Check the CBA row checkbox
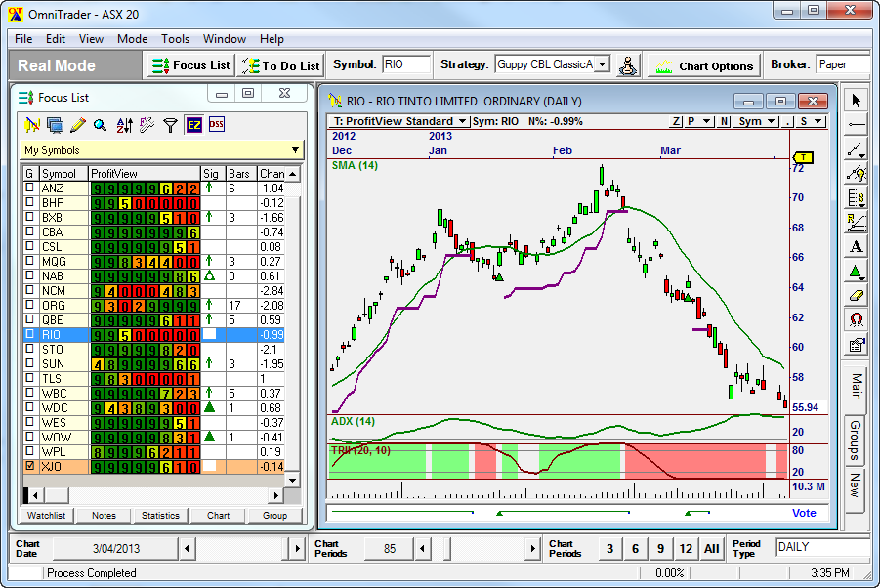This screenshot has width=880, height=588. point(29,231)
